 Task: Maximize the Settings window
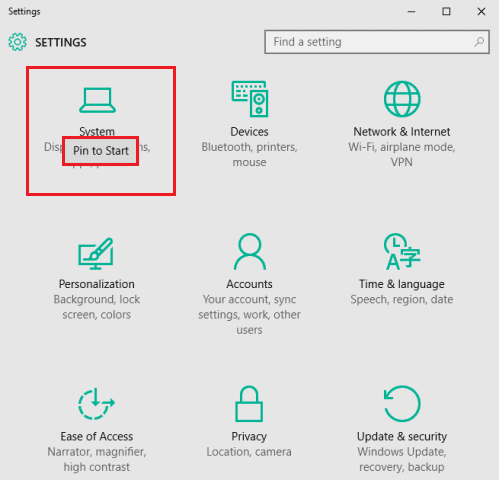click(x=446, y=12)
